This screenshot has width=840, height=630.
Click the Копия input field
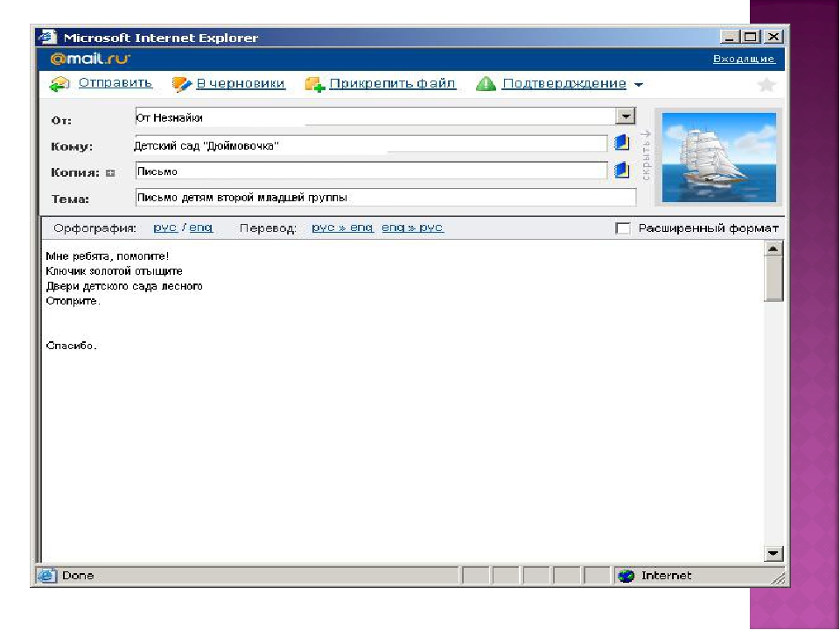tap(372, 171)
